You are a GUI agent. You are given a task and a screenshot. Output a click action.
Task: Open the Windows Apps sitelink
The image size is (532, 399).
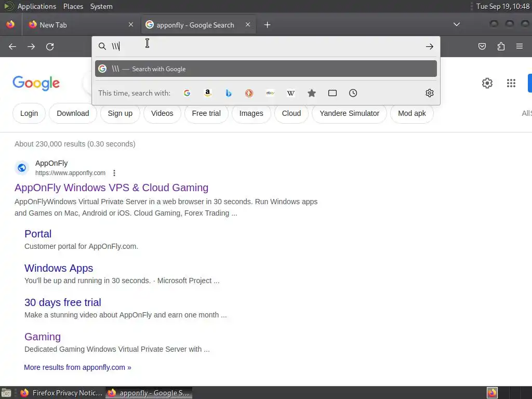click(x=59, y=268)
